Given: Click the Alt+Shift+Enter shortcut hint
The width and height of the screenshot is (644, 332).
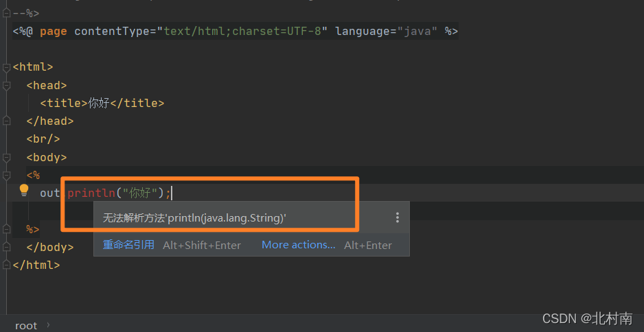Looking at the screenshot, I should 202,246.
